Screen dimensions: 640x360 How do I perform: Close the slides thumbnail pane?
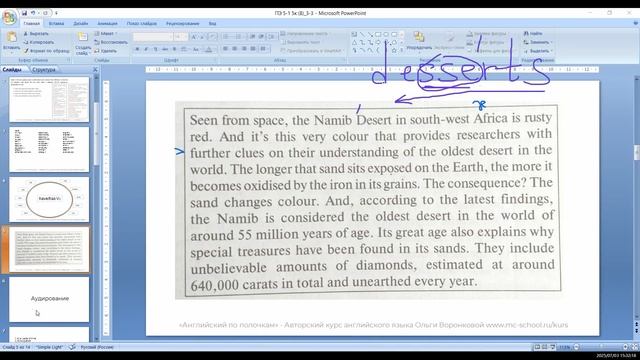point(95,70)
